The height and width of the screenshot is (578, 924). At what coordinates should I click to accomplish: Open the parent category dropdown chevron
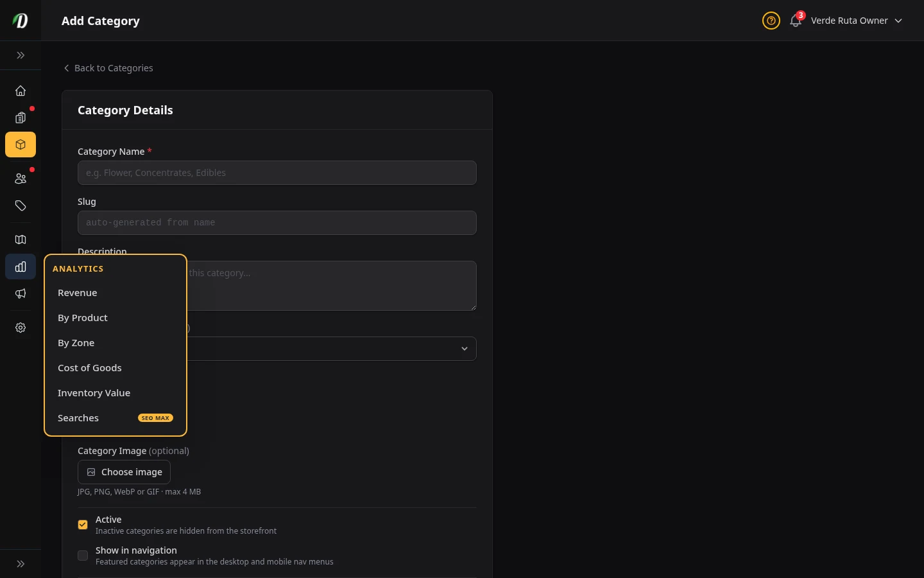click(465, 349)
